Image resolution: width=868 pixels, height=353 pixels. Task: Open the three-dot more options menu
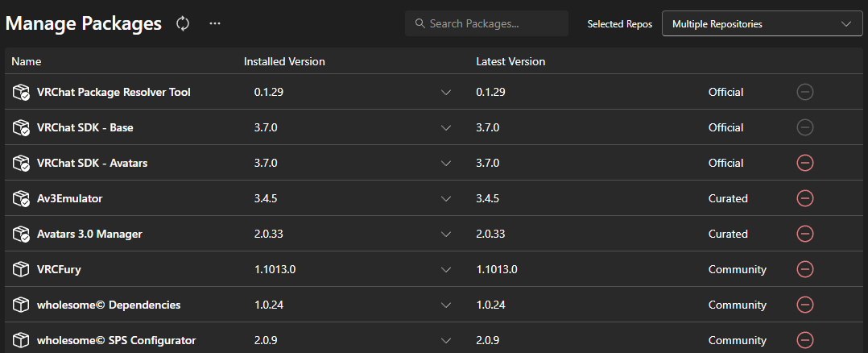coord(215,23)
